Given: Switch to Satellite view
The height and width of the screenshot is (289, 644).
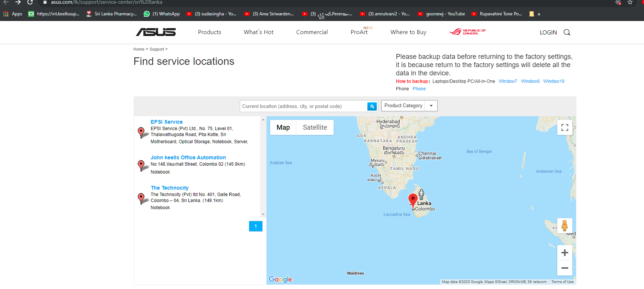Looking at the screenshot, I should pyautogui.click(x=315, y=127).
